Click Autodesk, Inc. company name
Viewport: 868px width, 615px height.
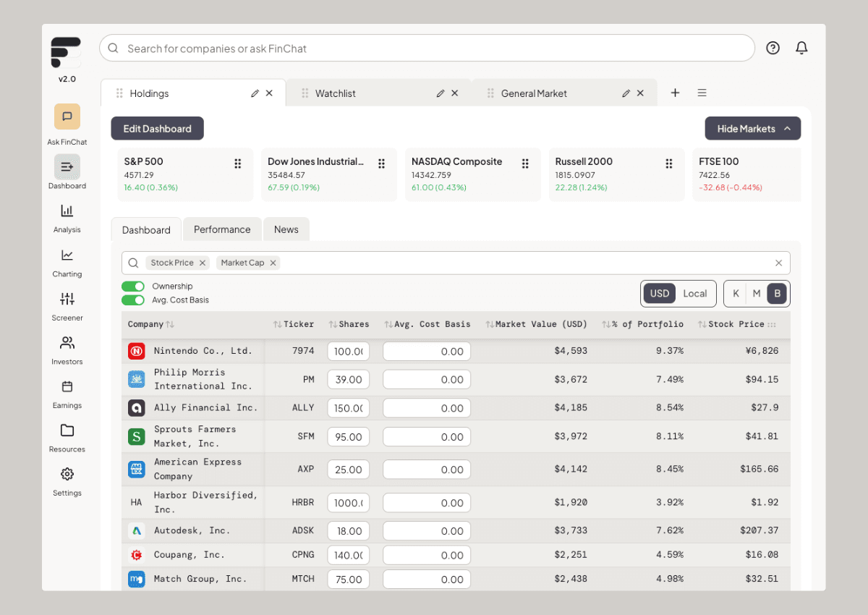click(192, 530)
